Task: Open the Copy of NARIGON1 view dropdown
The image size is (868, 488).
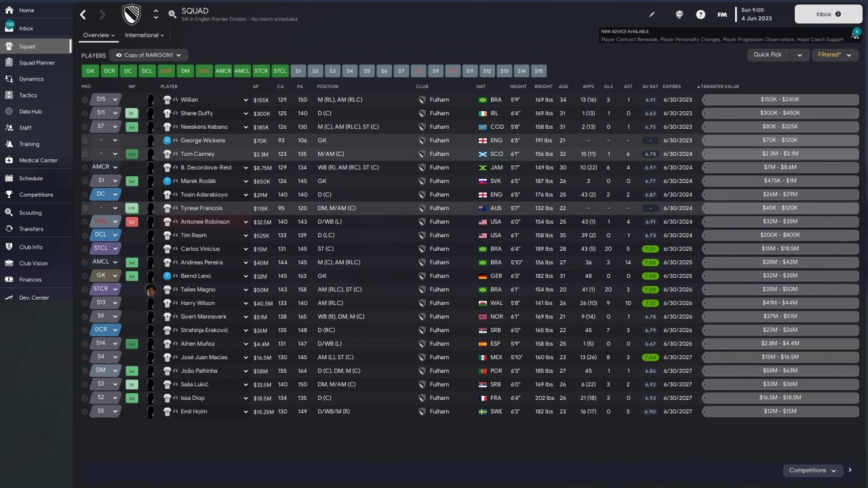Action: coord(149,55)
